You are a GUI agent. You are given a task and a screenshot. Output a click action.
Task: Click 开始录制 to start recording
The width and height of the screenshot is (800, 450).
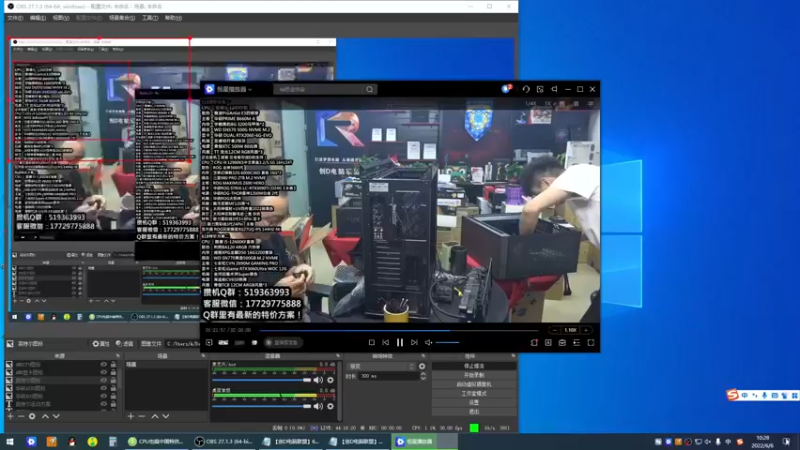474,376
